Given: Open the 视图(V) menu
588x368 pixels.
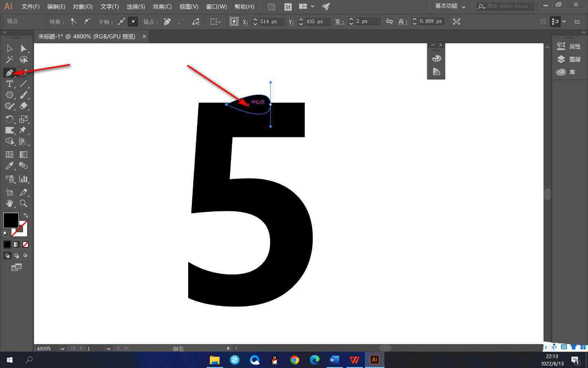Looking at the screenshot, I should coord(189,7).
